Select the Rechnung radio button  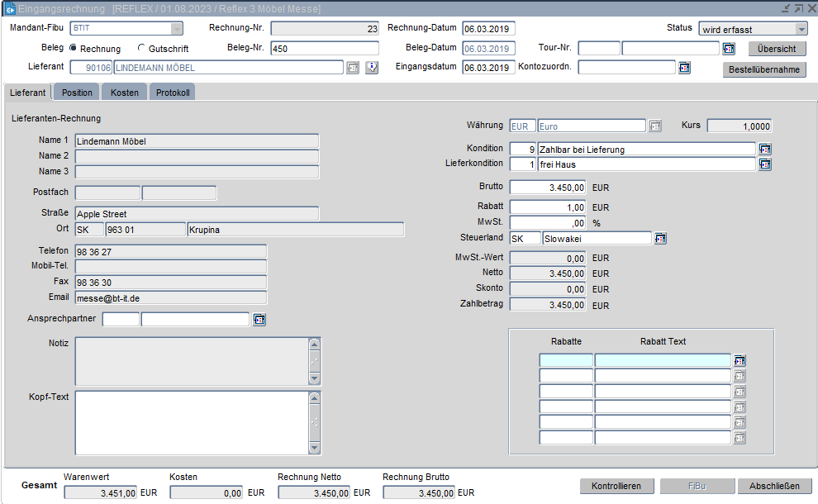[74, 49]
